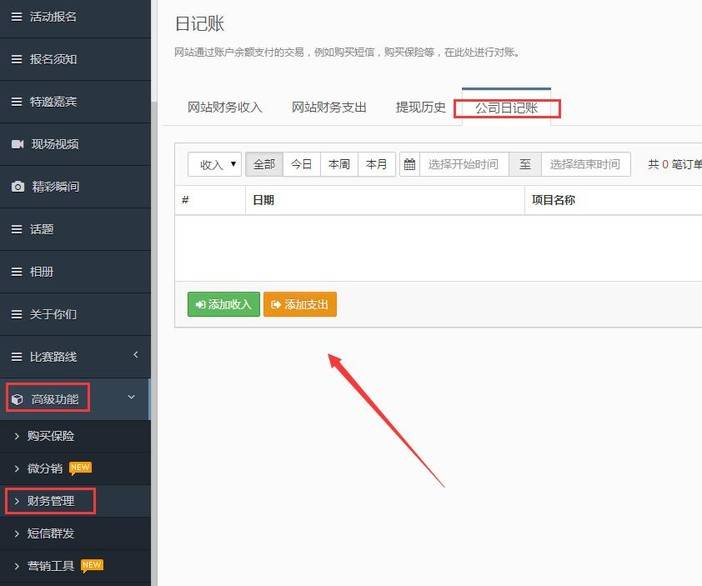The width and height of the screenshot is (702, 586).
Task: Switch filter to 今日
Action: coord(301,165)
